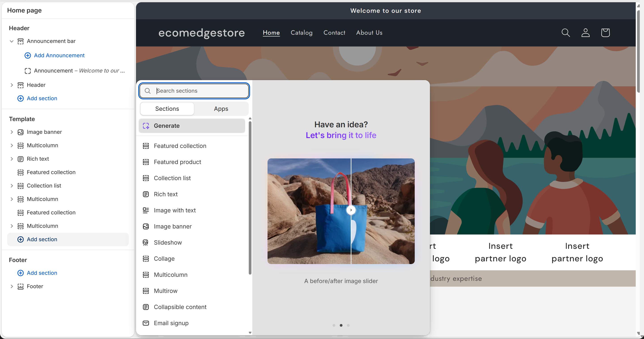Switch to the Apps tab
644x339 pixels.
[221, 109]
